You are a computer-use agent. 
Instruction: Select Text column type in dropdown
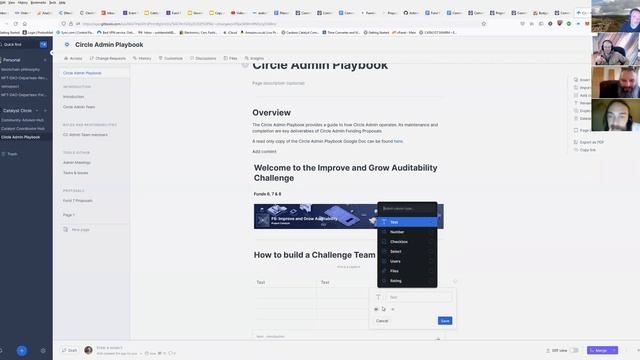coord(407,222)
